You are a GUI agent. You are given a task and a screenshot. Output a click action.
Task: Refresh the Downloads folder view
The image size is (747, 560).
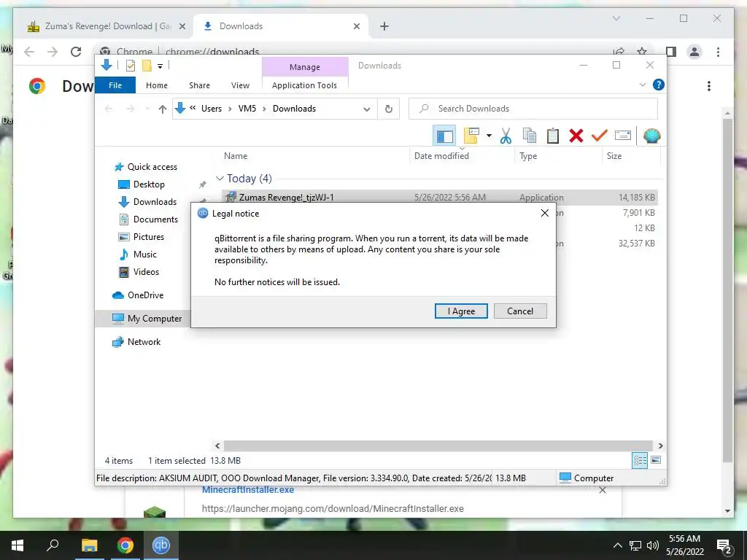pyautogui.click(x=388, y=109)
